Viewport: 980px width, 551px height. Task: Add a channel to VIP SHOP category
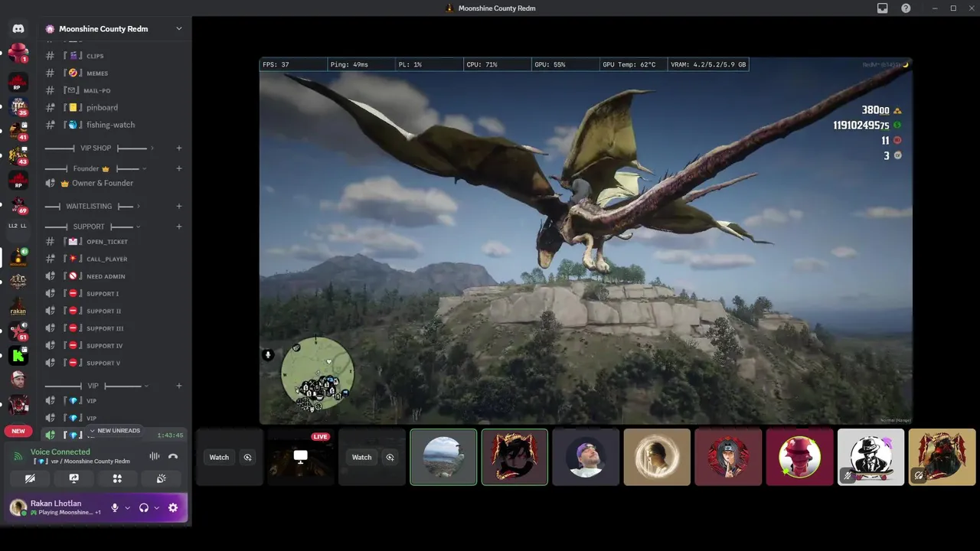[179, 148]
